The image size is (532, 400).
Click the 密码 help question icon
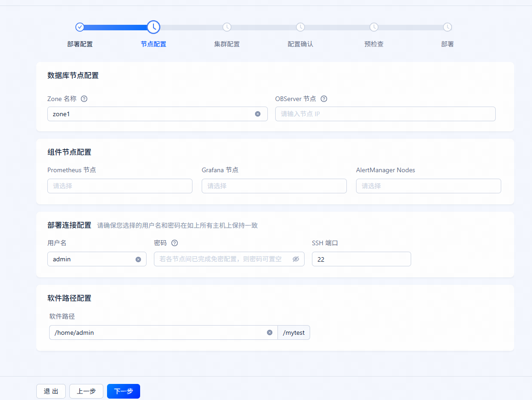(175, 243)
